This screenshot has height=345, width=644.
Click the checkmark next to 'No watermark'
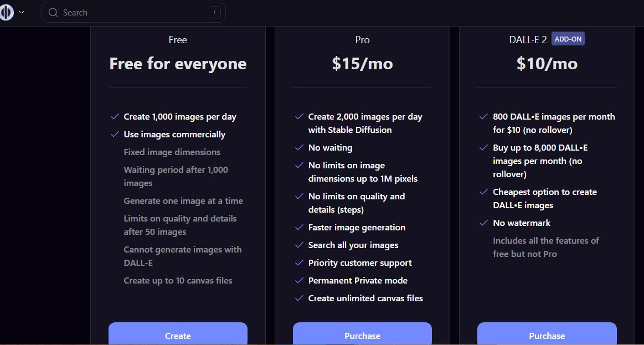[483, 223]
